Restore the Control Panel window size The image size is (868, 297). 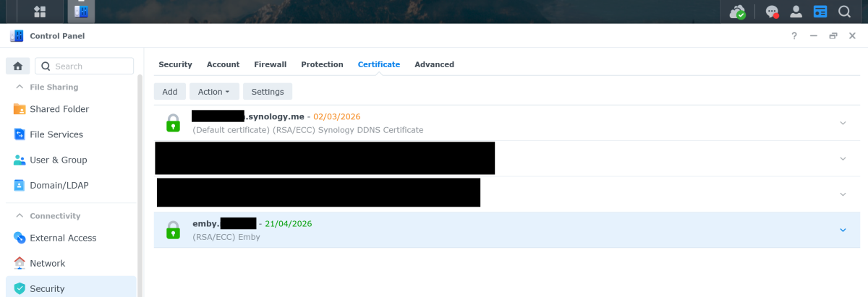(x=833, y=35)
